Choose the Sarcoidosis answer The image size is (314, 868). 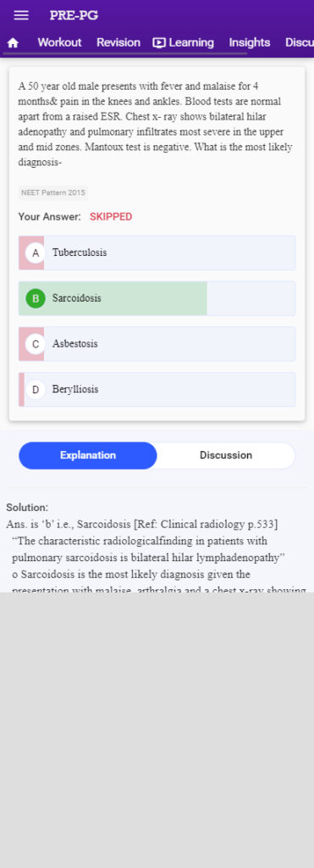[157, 298]
